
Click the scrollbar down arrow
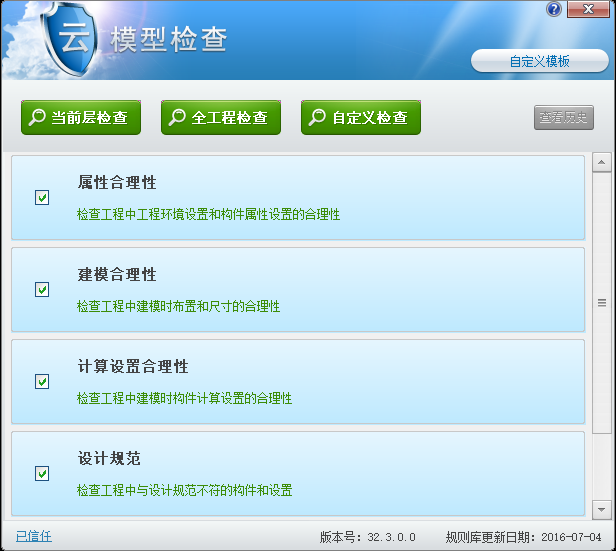[x=601, y=509]
